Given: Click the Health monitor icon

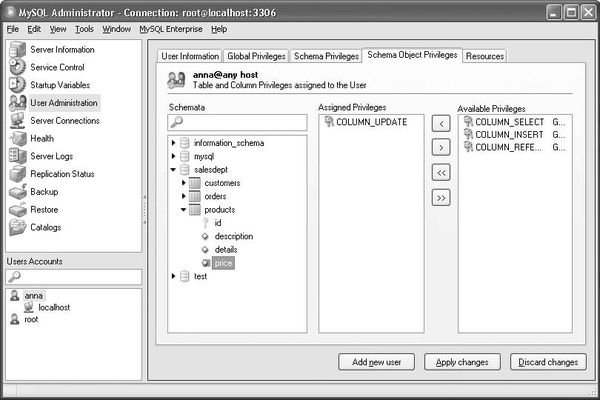Looking at the screenshot, I should pyautogui.click(x=17, y=138).
